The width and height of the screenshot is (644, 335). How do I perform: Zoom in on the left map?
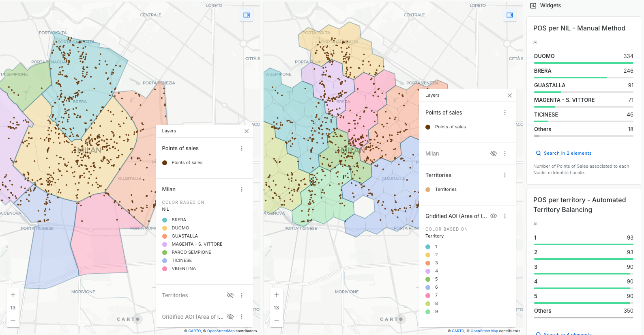coord(13,295)
